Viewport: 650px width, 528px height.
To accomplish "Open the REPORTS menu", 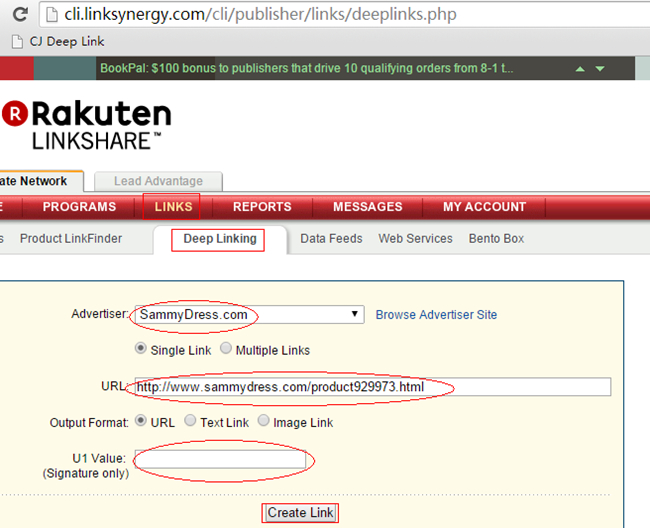I will click(x=261, y=207).
